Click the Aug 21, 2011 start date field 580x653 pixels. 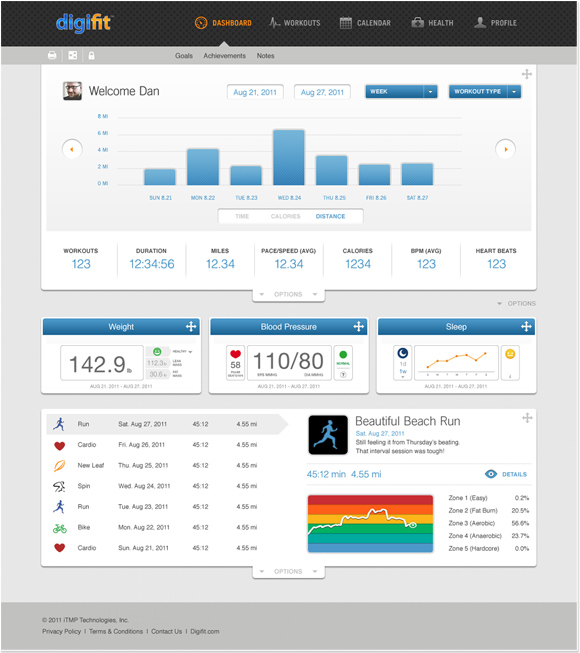point(255,92)
